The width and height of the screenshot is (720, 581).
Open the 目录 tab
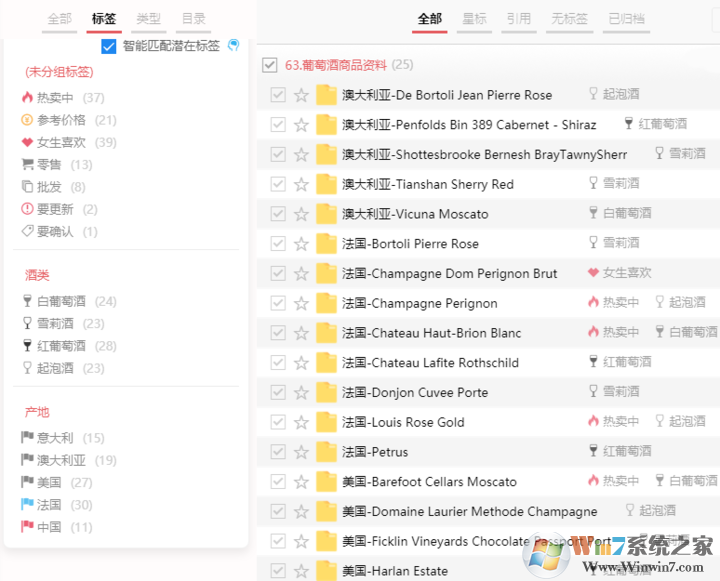[x=193, y=19]
